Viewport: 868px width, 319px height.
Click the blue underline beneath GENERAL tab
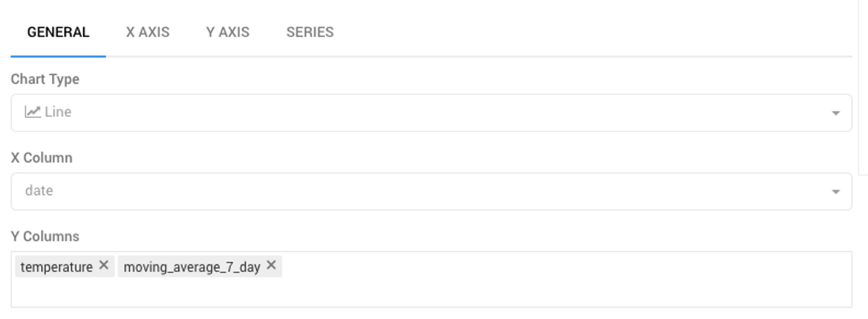(x=58, y=57)
